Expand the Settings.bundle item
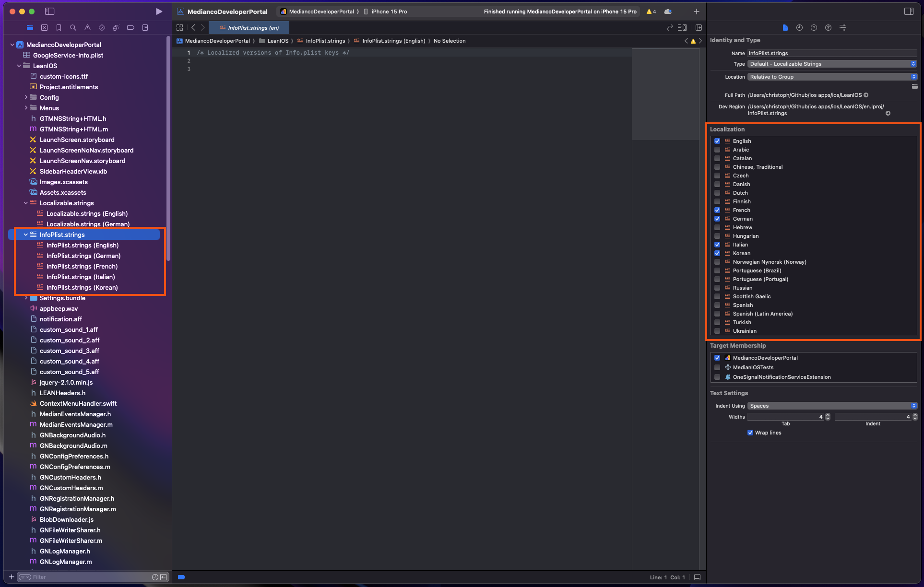 (x=26, y=298)
